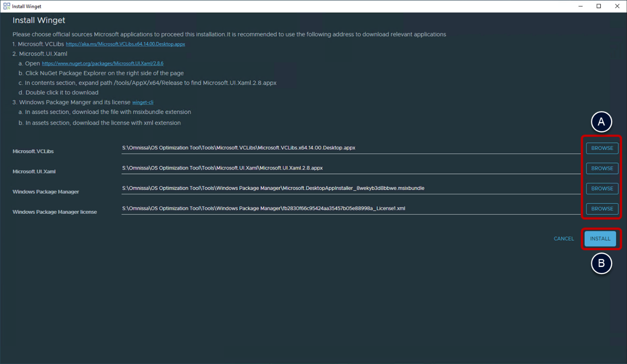Browse for the Windows Package Manager msixbundle
This screenshot has height=364, width=627.
click(x=602, y=189)
